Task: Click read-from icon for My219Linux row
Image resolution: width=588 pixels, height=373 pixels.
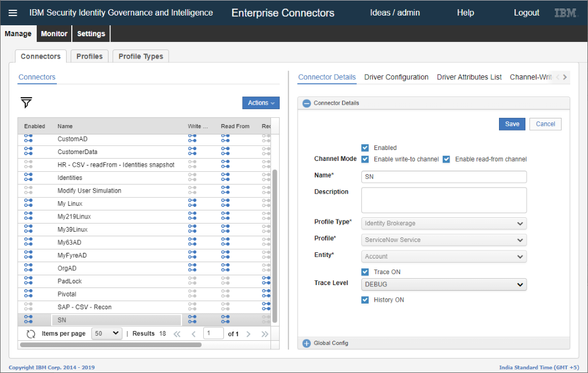Action: click(225, 216)
